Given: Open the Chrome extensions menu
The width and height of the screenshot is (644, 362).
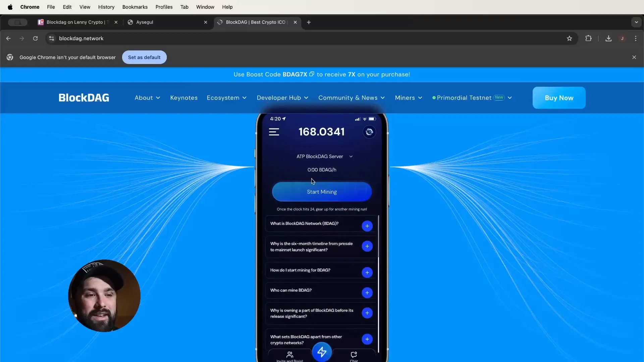Looking at the screenshot, I should (588, 39).
